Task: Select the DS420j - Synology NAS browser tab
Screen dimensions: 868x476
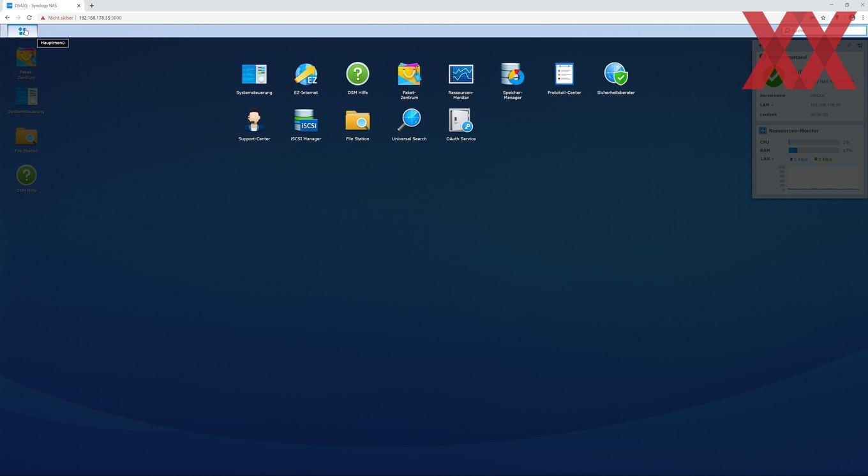Action: coord(43,6)
